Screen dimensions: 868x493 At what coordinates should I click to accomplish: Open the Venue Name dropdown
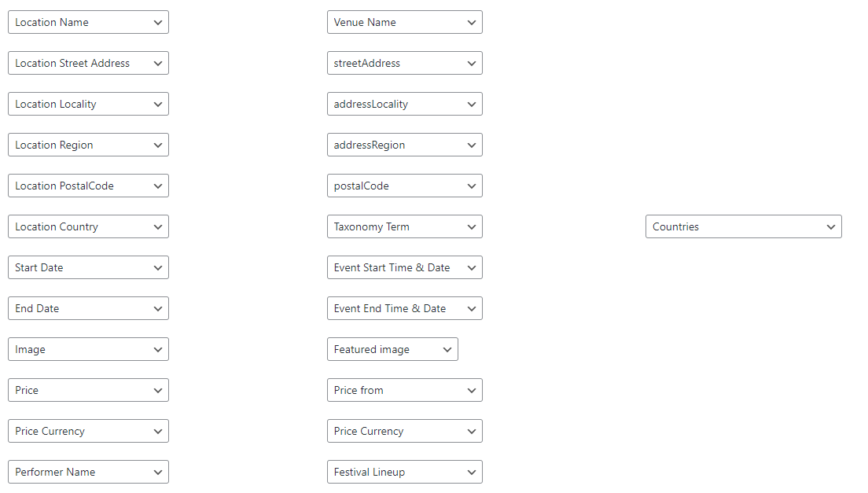[405, 22]
